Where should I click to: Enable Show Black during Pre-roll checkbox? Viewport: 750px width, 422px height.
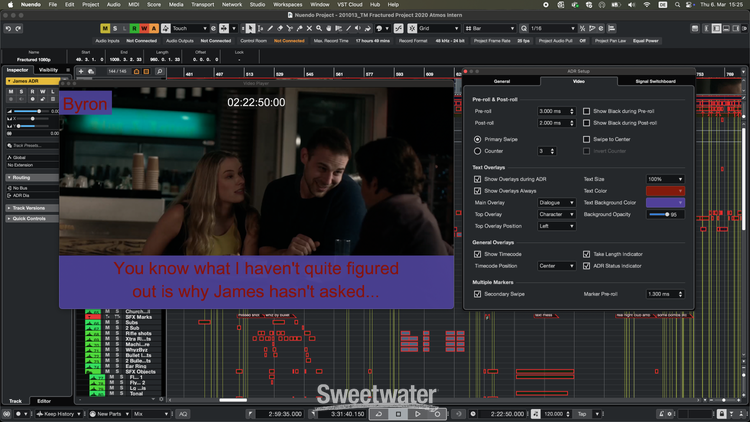point(587,110)
